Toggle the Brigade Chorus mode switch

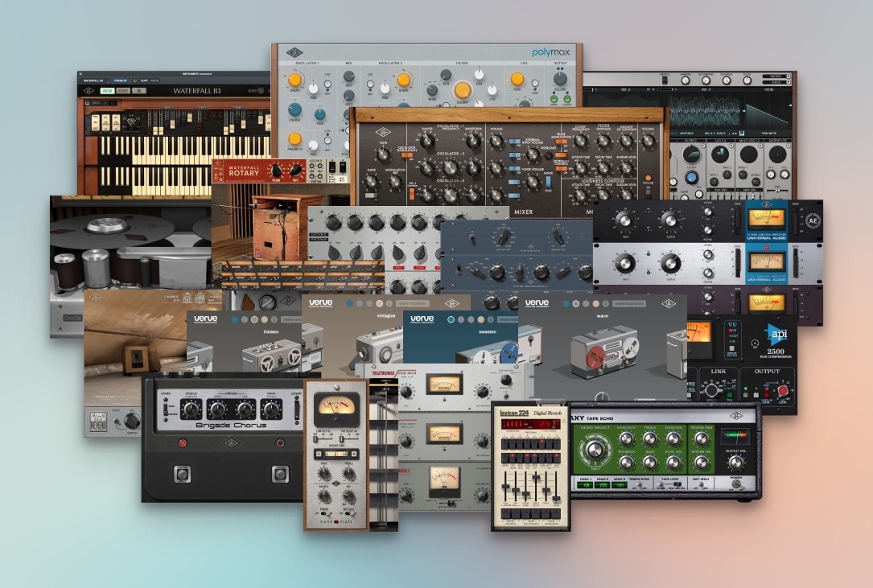[166, 409]
